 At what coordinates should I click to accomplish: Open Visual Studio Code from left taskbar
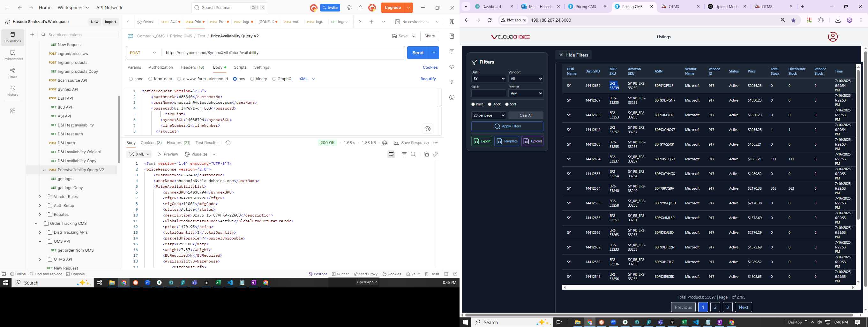click(x=230, y=283)
